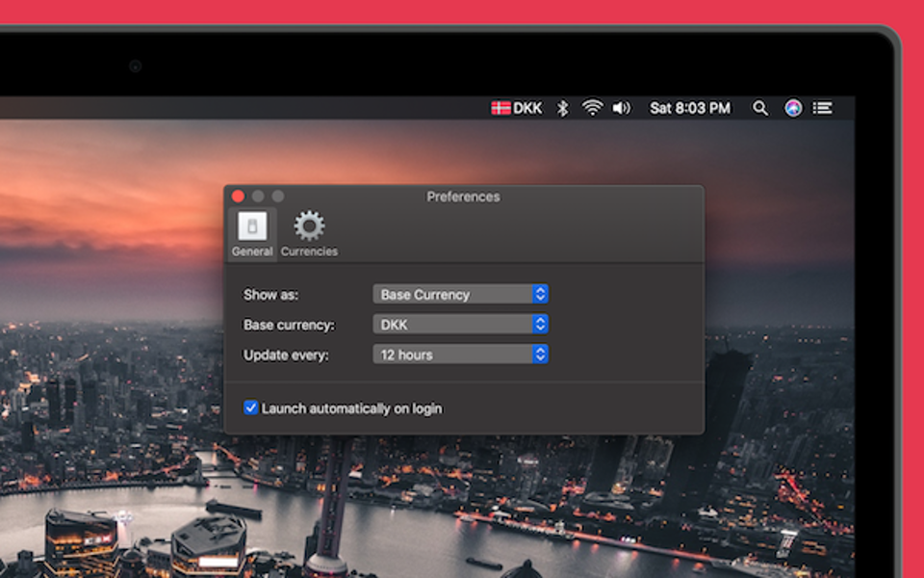Open Notification Center list icon
The width and height of the screenshot is (924, 578).
(823, 108)
